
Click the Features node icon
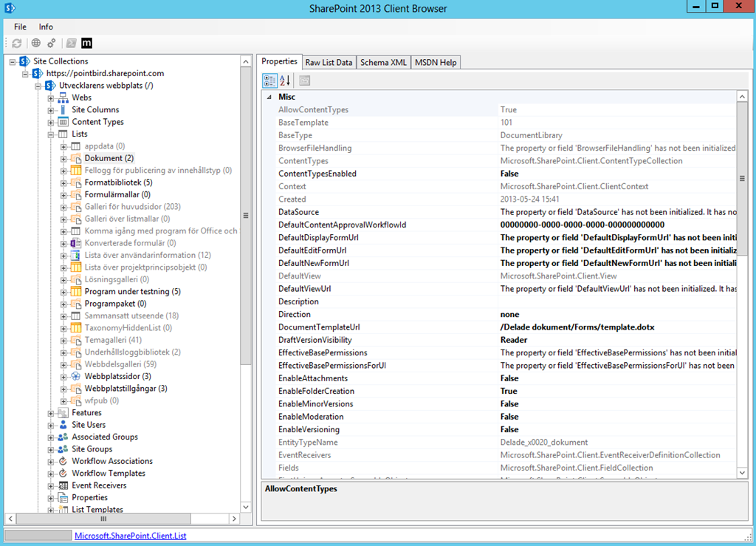(x=63, y=413)
